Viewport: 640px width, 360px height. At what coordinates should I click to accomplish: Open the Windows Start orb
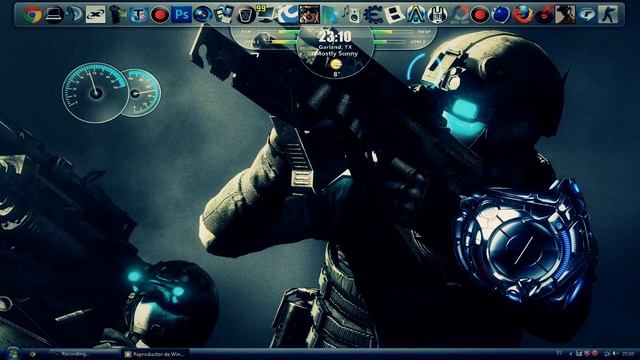(12, 353)
